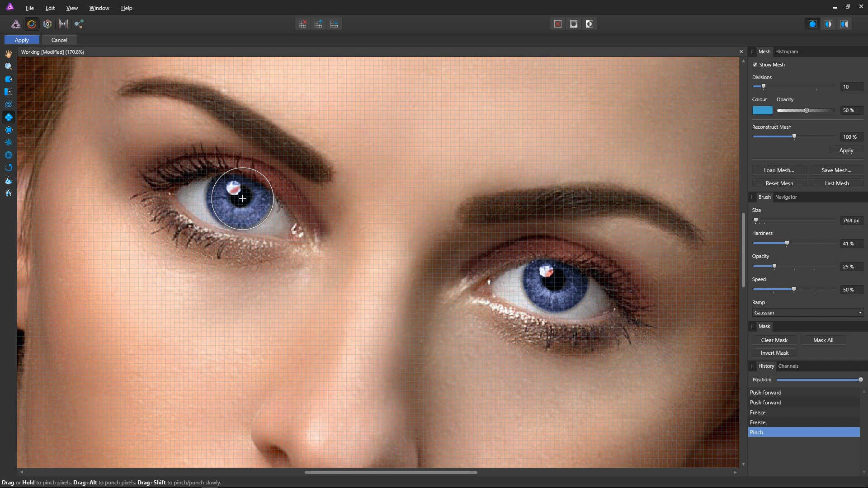Switch to the Navigator tab
868x488 pixels.
coord(786,197)
